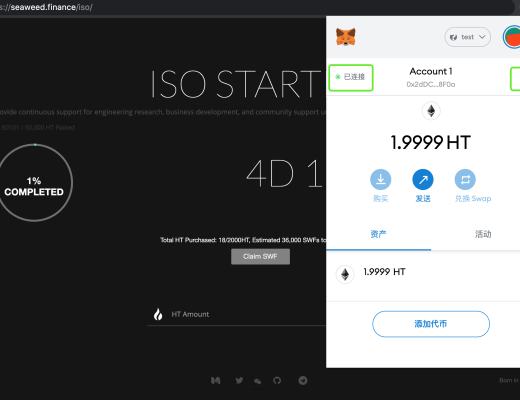The height and width of the screenshot is (400, 520).
Task: Click the 发送 send icon
Action: 423,179
